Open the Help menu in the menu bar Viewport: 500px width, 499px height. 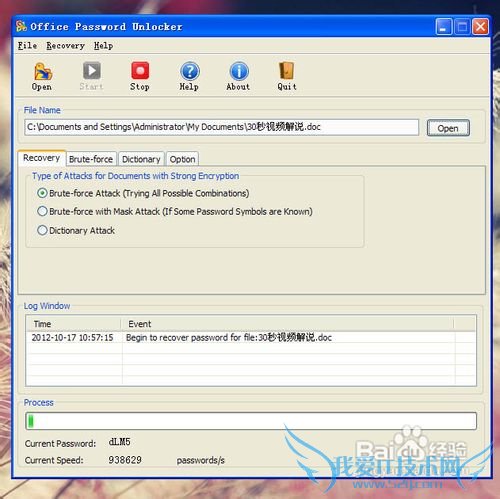tap(103, 46)
